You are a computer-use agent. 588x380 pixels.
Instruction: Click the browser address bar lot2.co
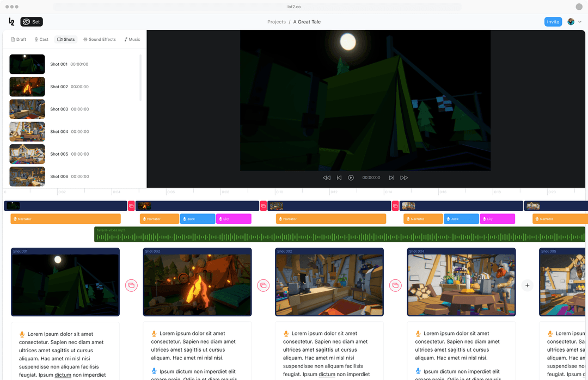point(257,7)
